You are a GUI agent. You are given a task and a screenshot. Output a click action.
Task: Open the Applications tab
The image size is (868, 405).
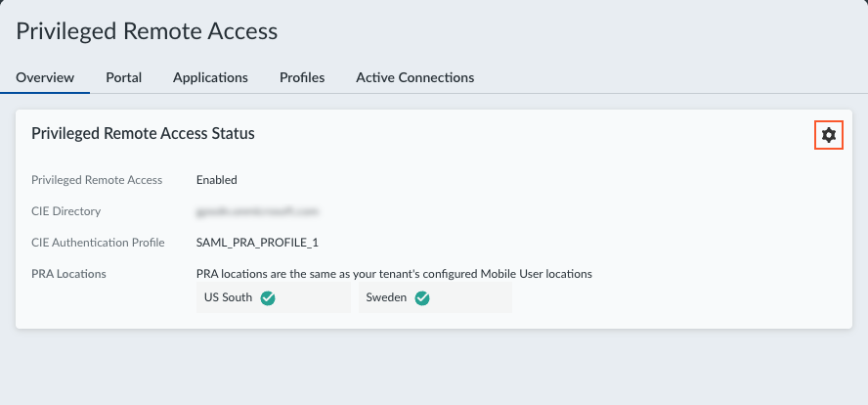[x=210, y=77]
